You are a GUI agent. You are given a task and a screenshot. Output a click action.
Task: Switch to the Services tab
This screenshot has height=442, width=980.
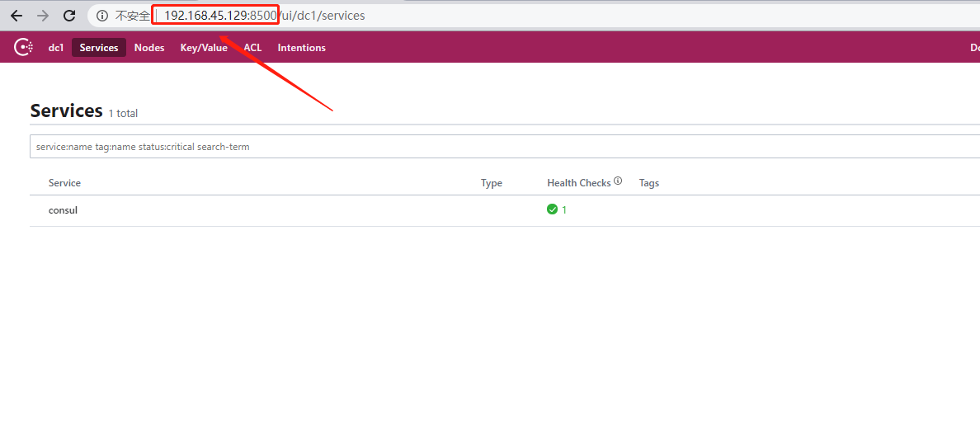[99, 48]
